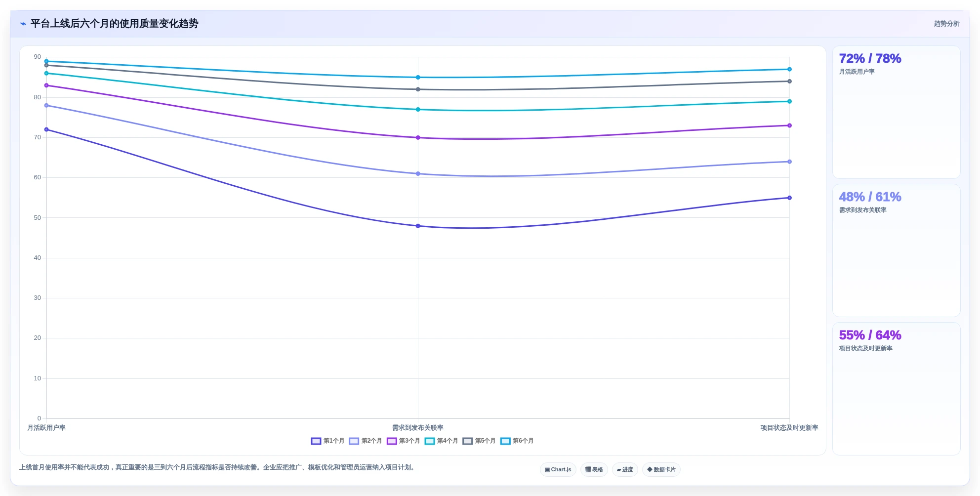980x496 pixels.
Task: Select the 数据卡片 tag
Action: tap(661, 470)
